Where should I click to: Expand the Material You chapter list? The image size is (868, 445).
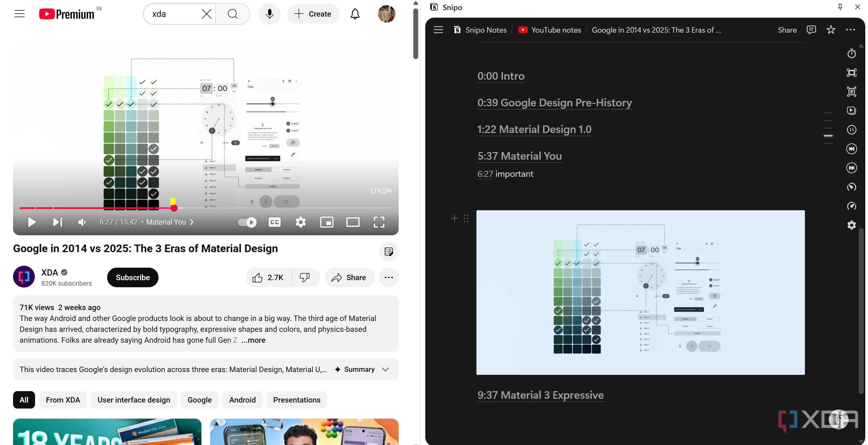[170, 222]
